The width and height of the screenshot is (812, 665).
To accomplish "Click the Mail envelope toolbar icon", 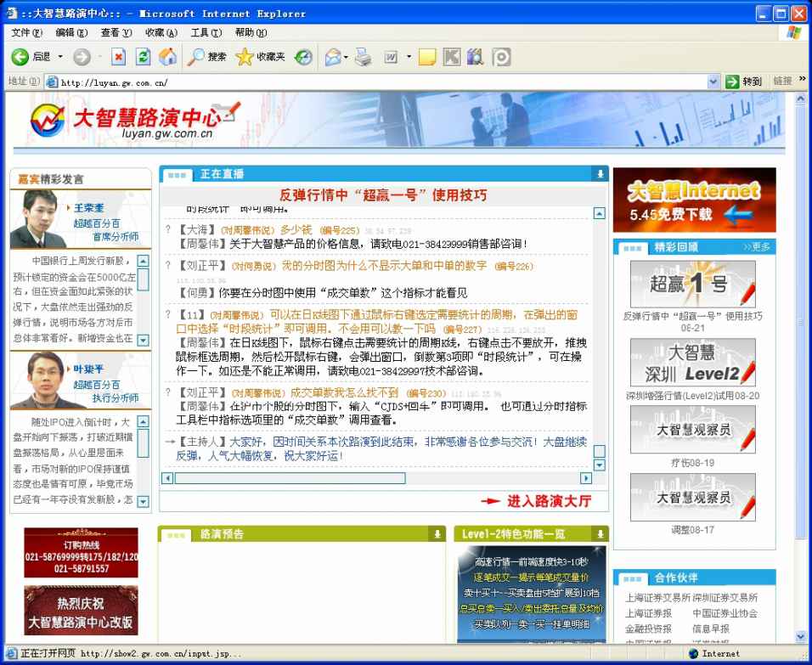I will click(332, 56).
